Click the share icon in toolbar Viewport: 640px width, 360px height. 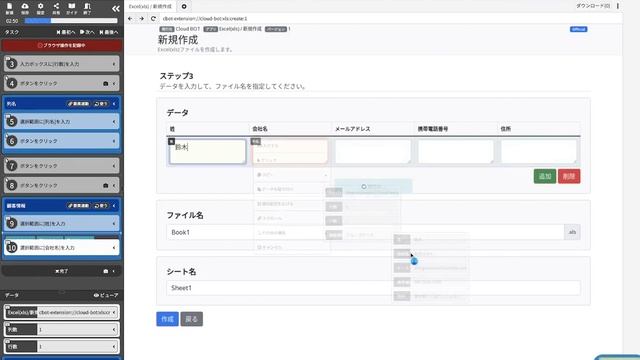(56, 8)
